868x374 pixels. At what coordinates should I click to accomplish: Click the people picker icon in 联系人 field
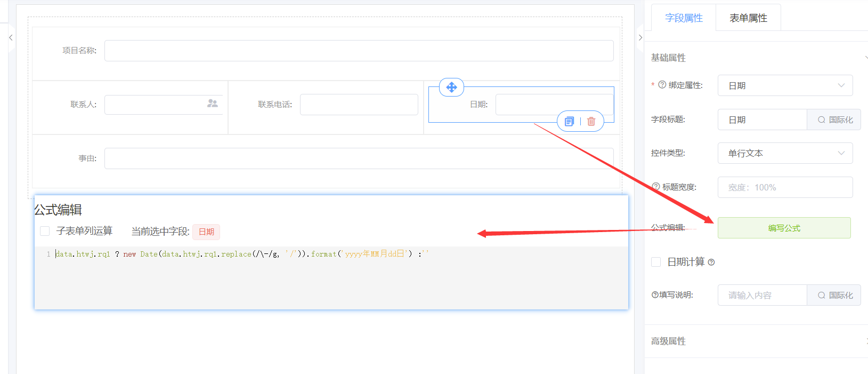[213, 103]
